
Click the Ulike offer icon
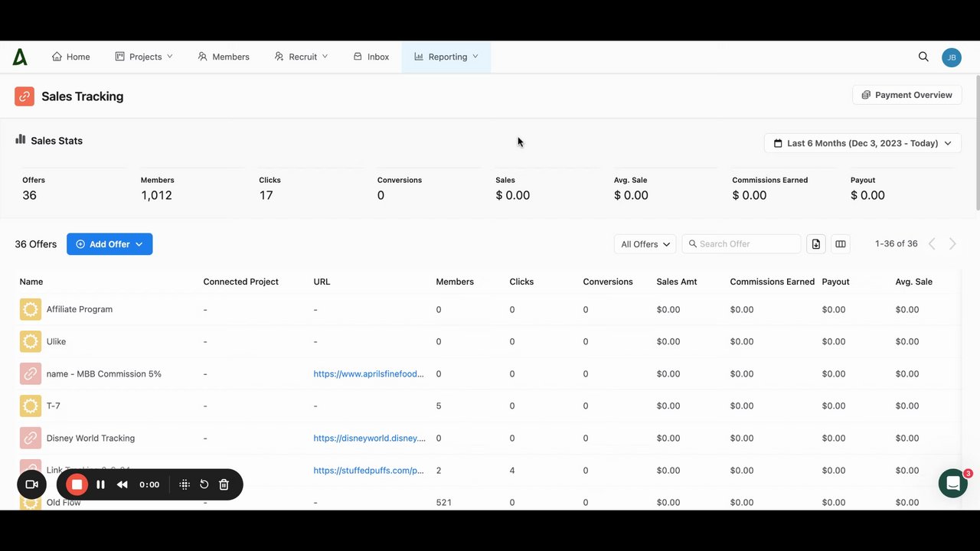[x=31, y=341]
